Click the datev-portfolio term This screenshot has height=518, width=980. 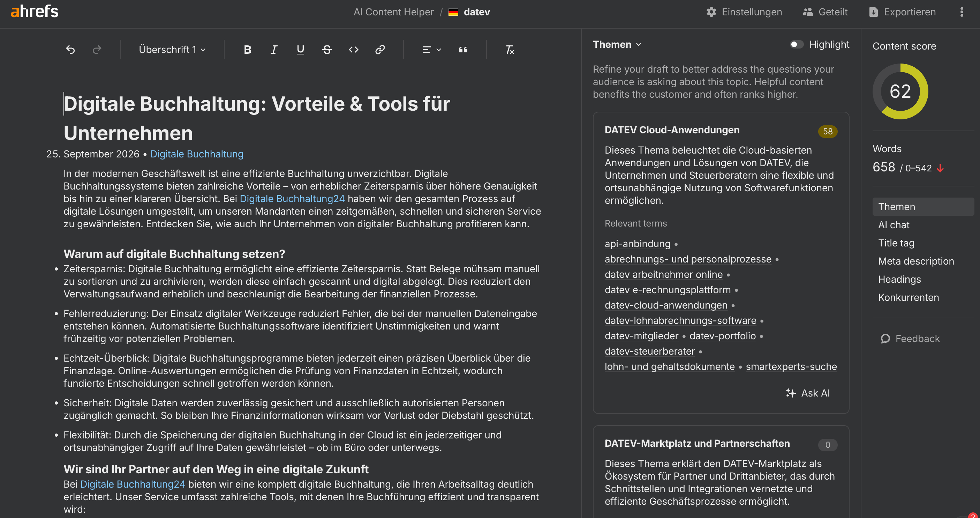click(x=723, y=336)
